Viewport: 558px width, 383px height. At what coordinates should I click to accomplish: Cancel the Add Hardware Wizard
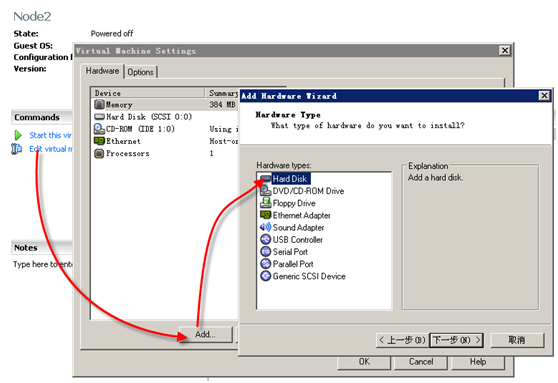tap(517, 340)
